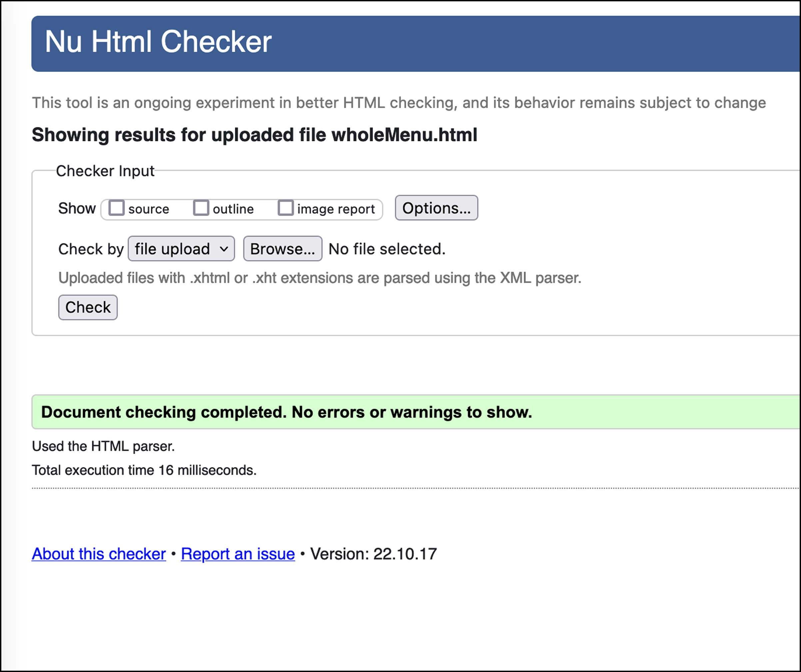Tick the image report checkbox
Screen dimensions: 801x672
click(286, 208)
